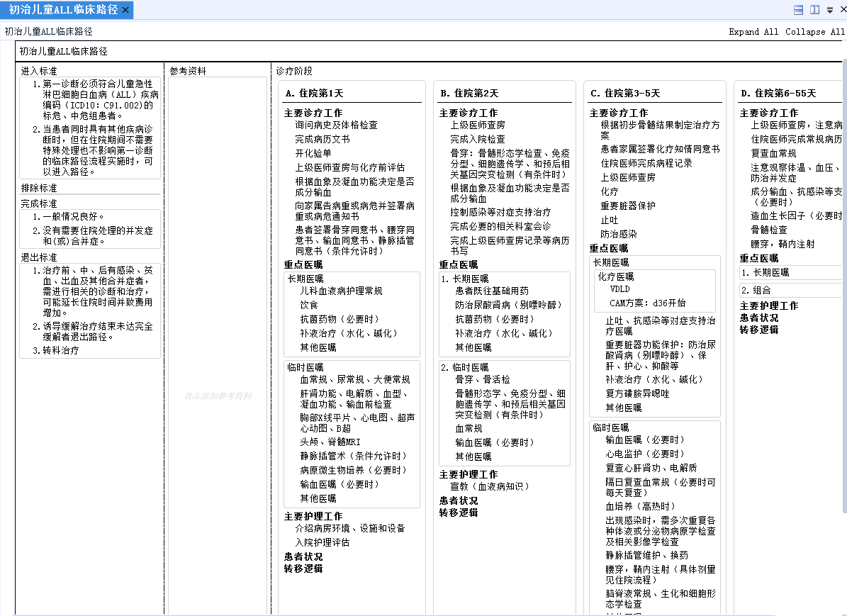Open stage header D. 住院第6-55天
The width and height of the screenshot is (847, 616).
[778, 94]
